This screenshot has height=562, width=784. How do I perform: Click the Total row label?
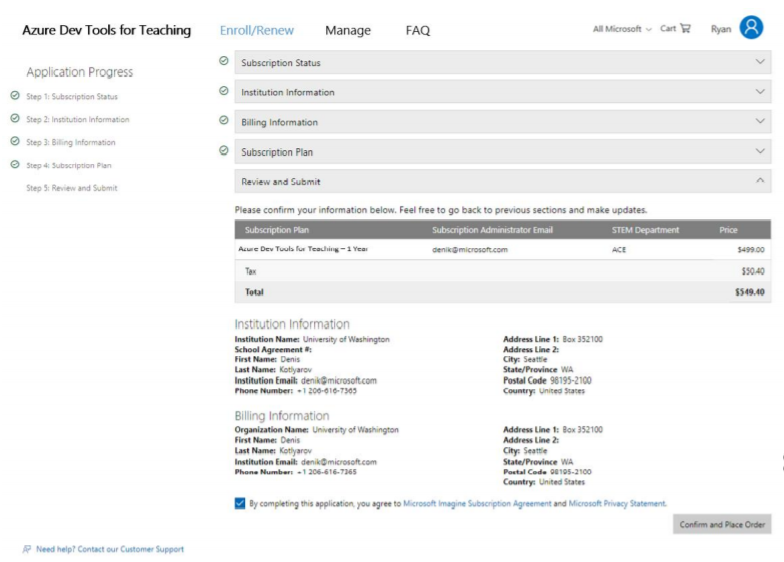click(254, 292)
